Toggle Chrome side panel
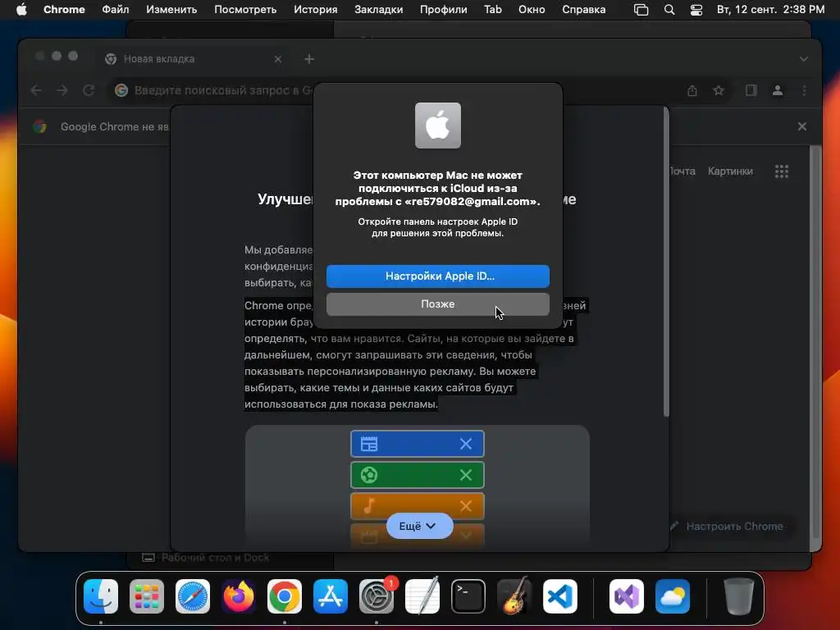Screen dimensions: 840x630 [751, 90]
